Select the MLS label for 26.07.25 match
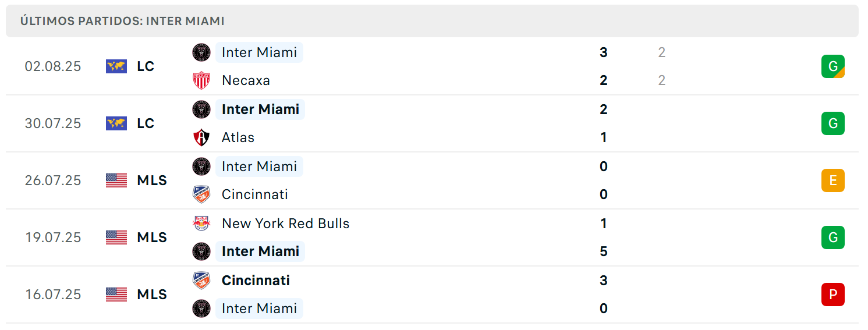The width and height of the screenshot is (868, 330). (152, 180)
